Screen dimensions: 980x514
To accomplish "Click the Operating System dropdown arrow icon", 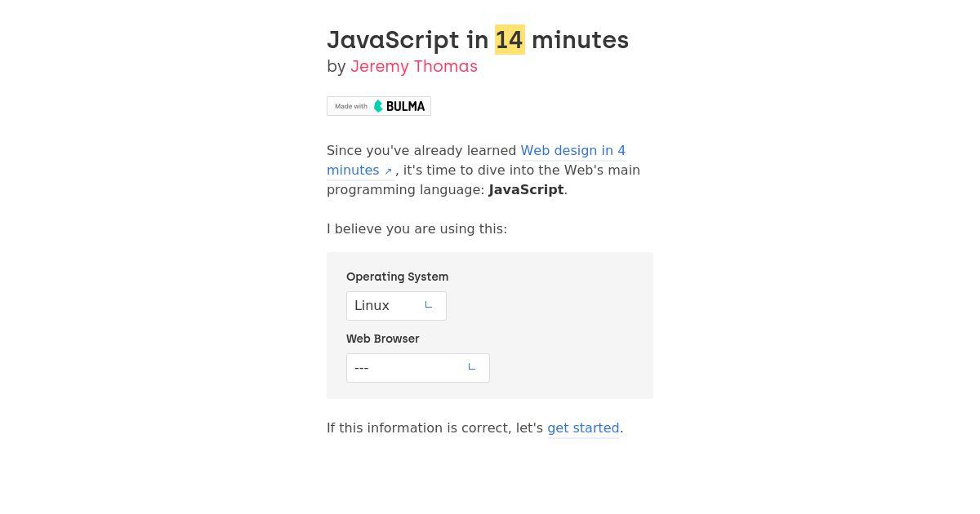I will click(428, 304).
